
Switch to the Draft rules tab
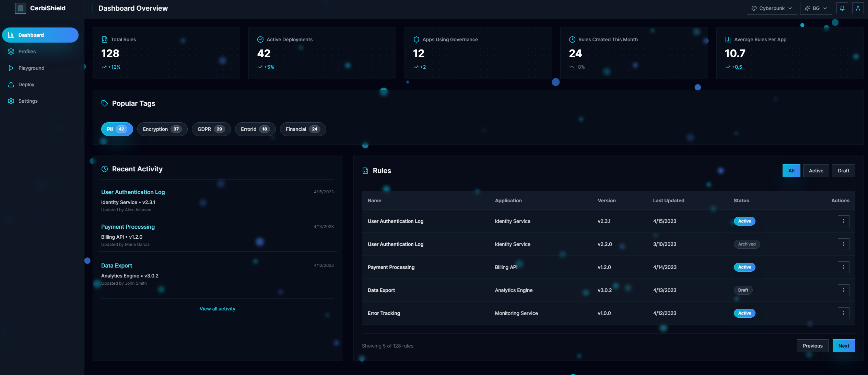pyautogui.click(x=844, y=170)
